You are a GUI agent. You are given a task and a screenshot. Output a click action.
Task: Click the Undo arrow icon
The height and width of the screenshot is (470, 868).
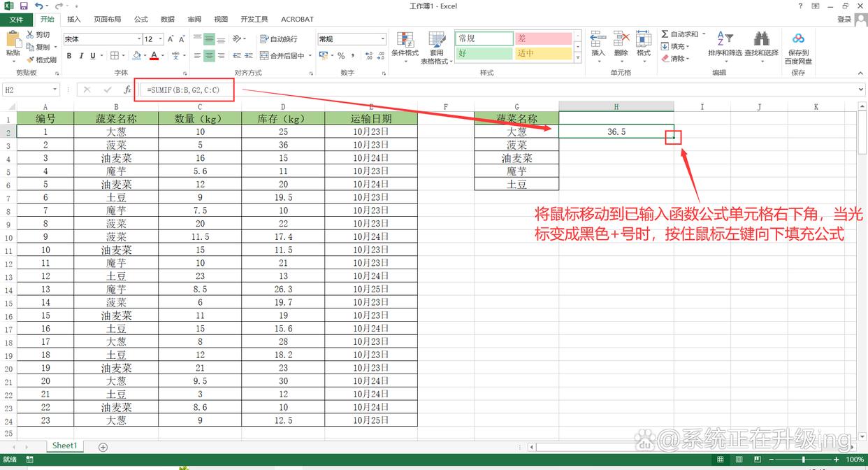[x=39, y=6]
